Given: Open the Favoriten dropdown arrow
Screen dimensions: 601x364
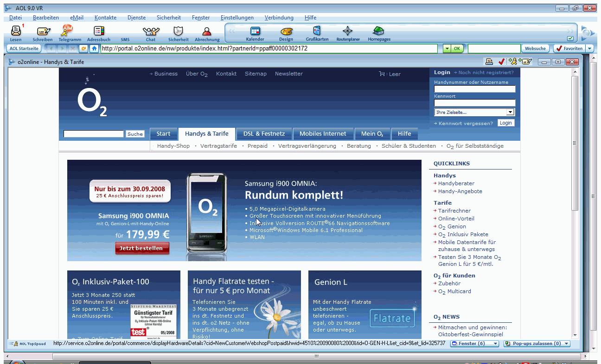Looking at the screenshot, I should 589,49.
